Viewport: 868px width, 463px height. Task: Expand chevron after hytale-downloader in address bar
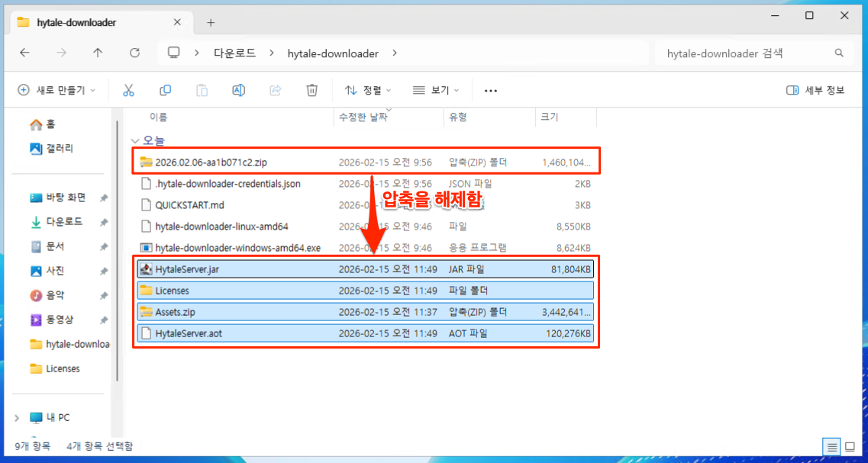394,53
